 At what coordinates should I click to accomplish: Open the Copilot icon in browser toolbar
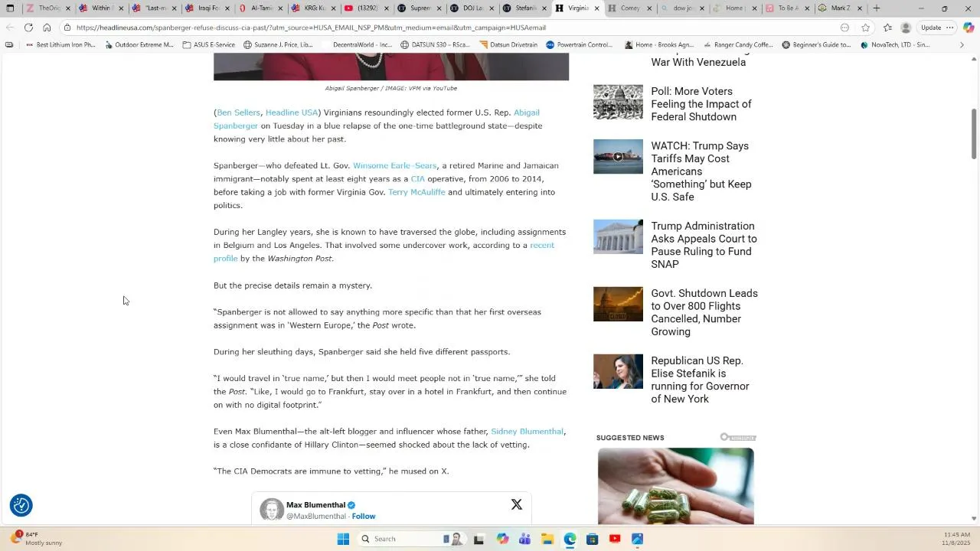pos(969,28)
